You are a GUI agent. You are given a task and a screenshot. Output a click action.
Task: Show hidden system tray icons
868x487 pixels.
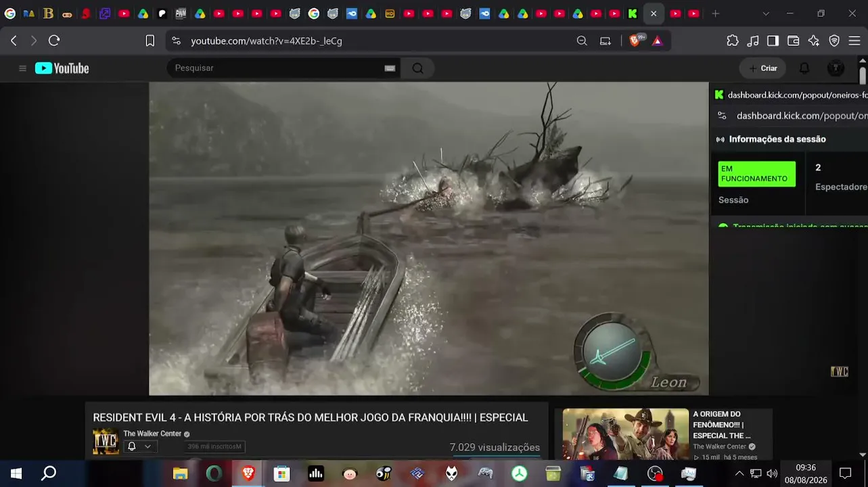pos(739,473)
